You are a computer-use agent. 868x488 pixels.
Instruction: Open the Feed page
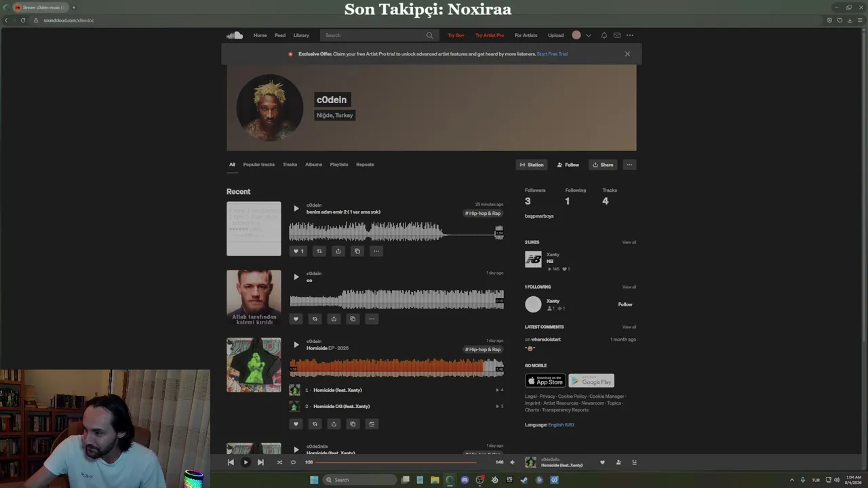[280, 35]
